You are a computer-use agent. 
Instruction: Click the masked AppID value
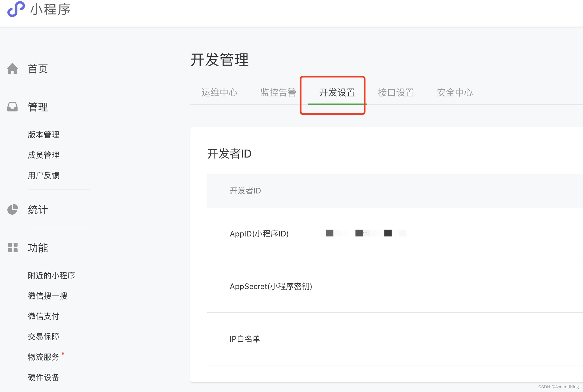coord(362,233)
